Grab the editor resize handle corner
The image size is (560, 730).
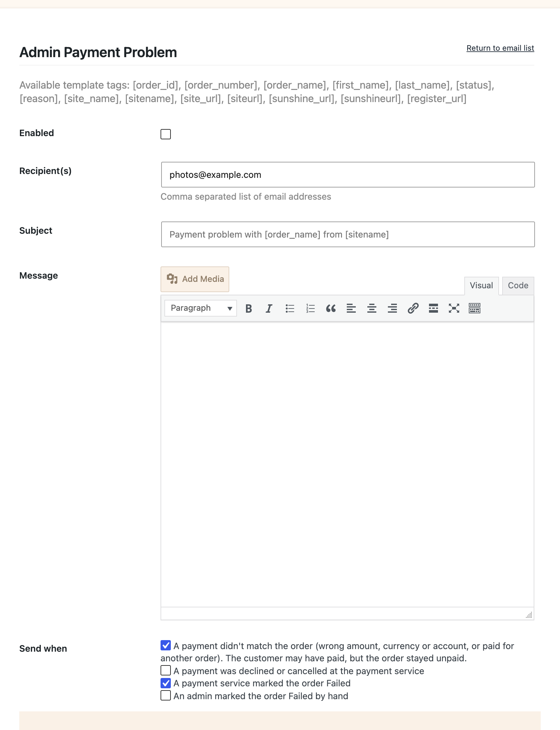(529, 615)
